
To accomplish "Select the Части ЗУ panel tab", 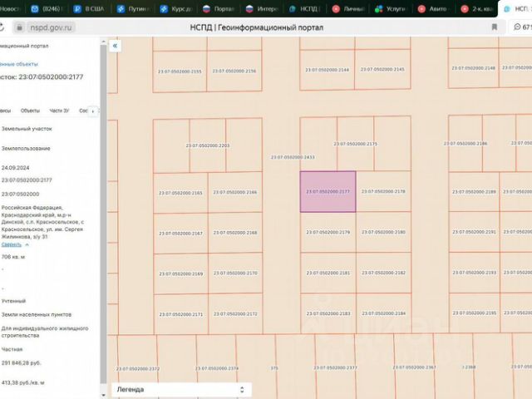I will click(x=59, y=111).
